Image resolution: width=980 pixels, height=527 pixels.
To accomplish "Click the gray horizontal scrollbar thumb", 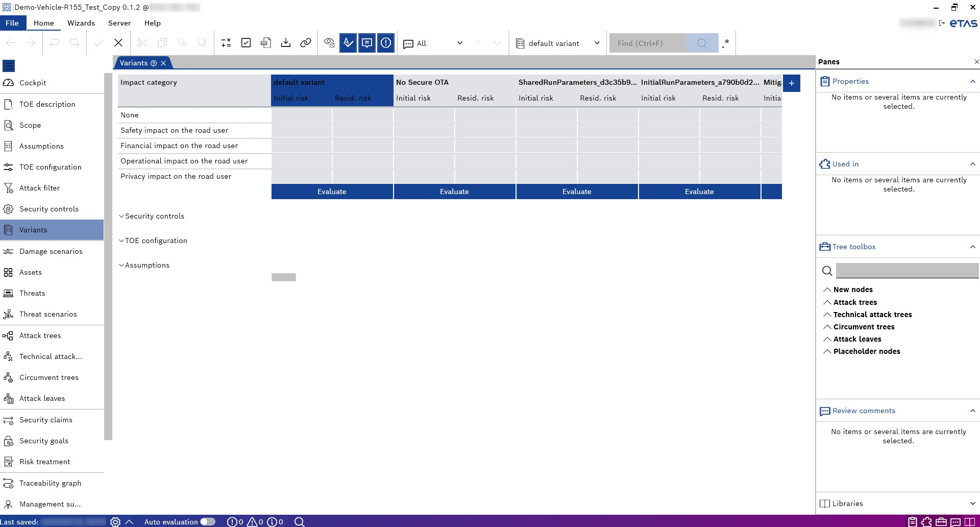I will pos(284,277).
